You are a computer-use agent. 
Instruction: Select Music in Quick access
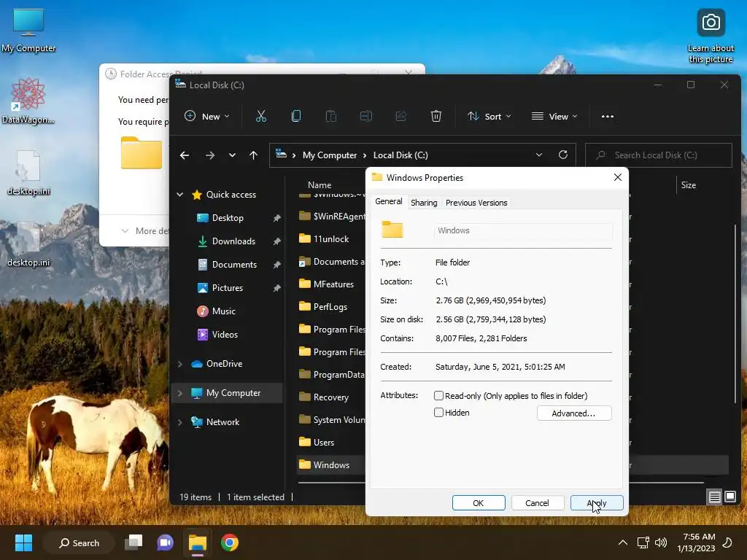[223, 311]
